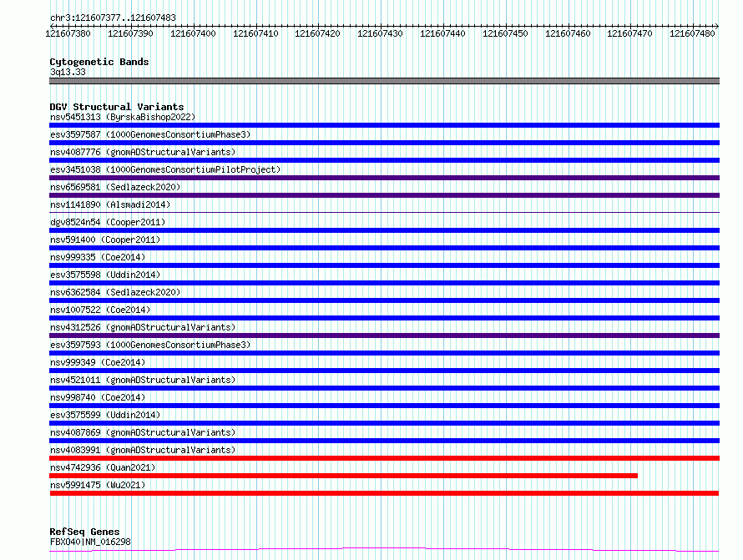Select nsv4521011 (gnomADStructuralVariants) label
The image size is (743, 560).
pos(143,380)
